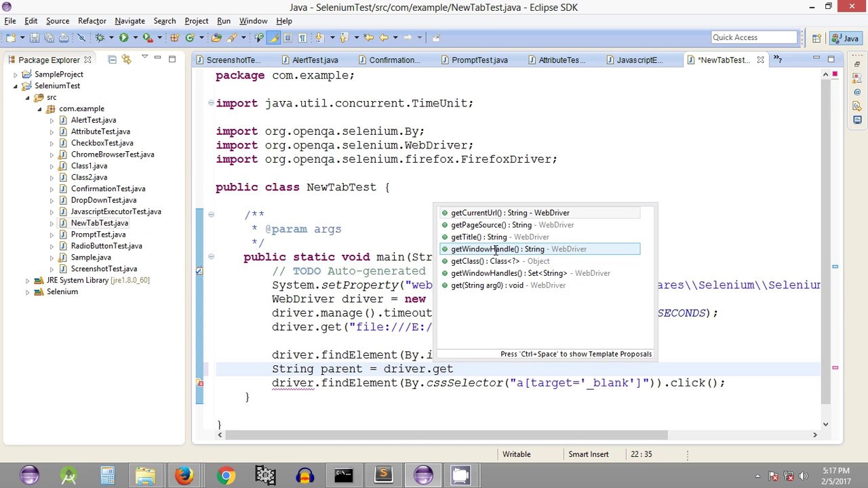Open the Console view icon in right trim

[x=857, y=120]
